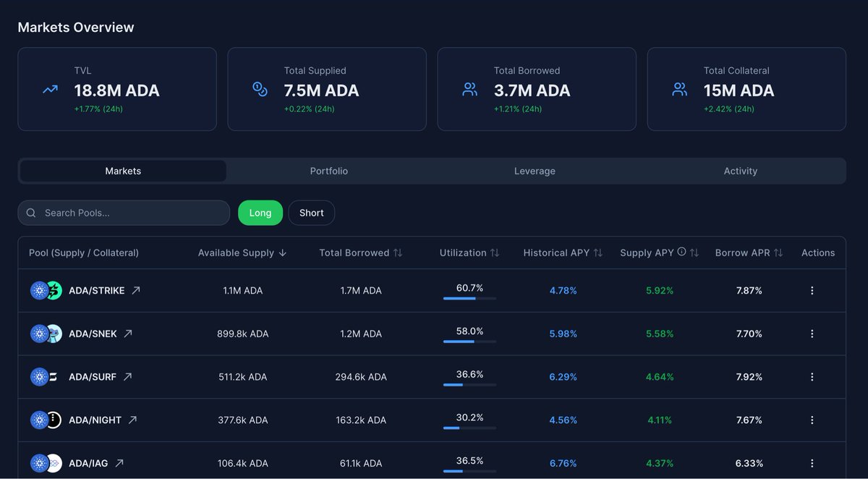Click the ADA/STRIKE token pair logo

[46, 290]
